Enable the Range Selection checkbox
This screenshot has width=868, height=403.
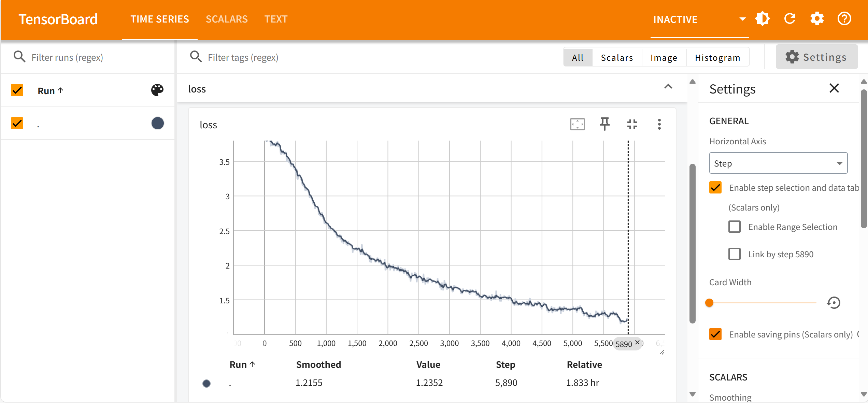coord(735,227)
